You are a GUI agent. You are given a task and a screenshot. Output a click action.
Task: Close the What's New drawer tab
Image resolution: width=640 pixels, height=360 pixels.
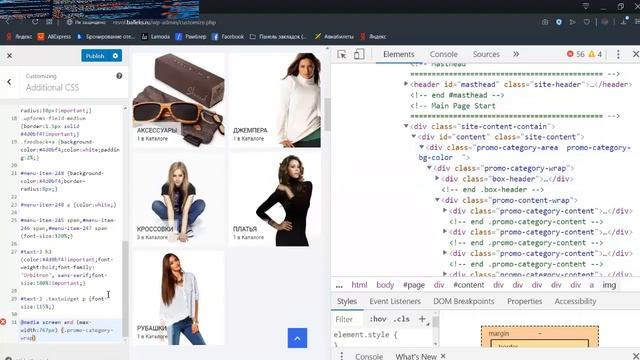point(443,356)
